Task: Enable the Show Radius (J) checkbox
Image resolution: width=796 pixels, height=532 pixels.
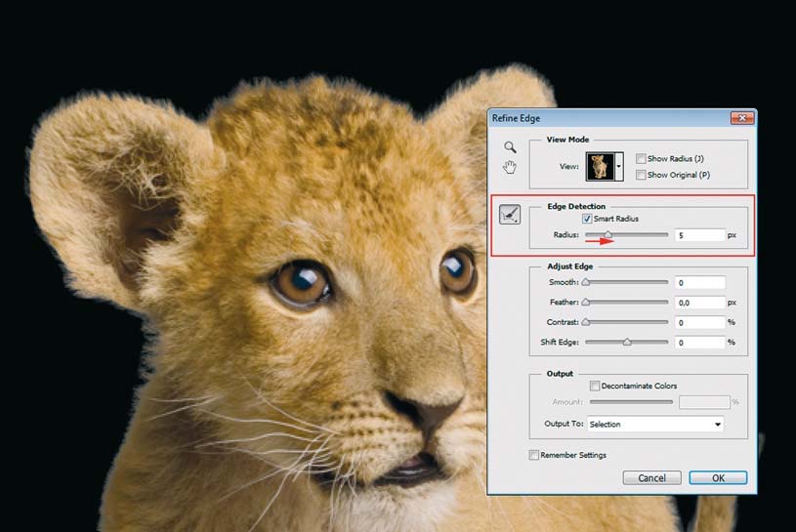Action: [x=641, y=159]
